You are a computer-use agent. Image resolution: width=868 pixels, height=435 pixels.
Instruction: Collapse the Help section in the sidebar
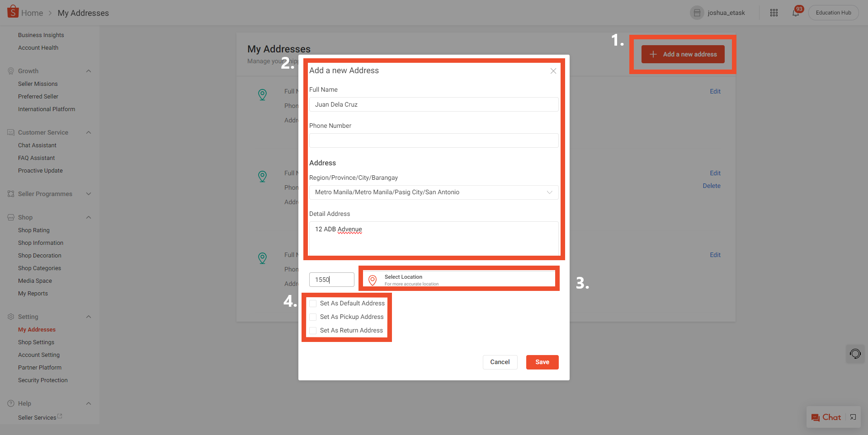[89, 403]
